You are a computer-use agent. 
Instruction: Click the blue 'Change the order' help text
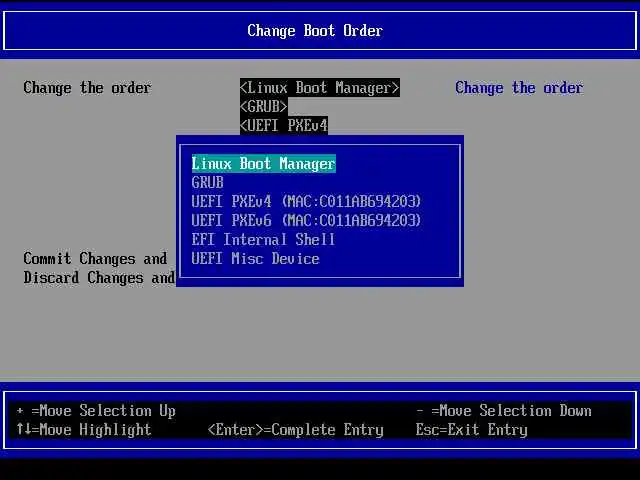(x=519, y=88)
